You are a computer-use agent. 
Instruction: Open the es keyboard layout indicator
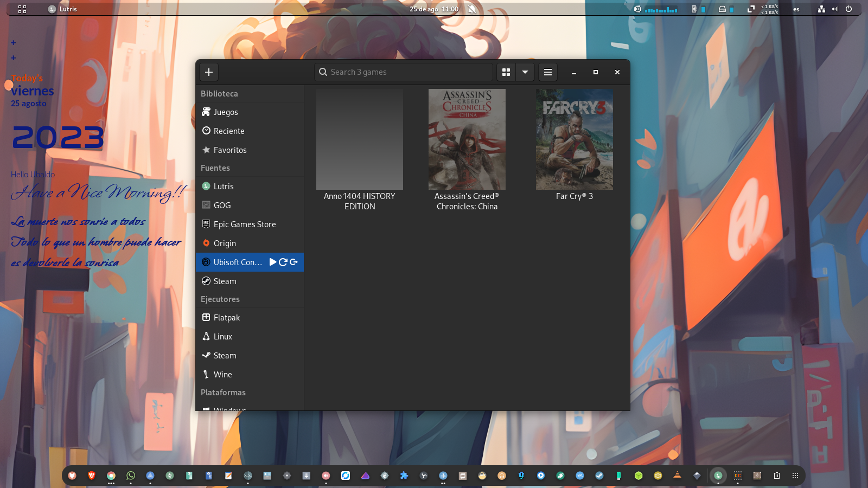point(796,9)
